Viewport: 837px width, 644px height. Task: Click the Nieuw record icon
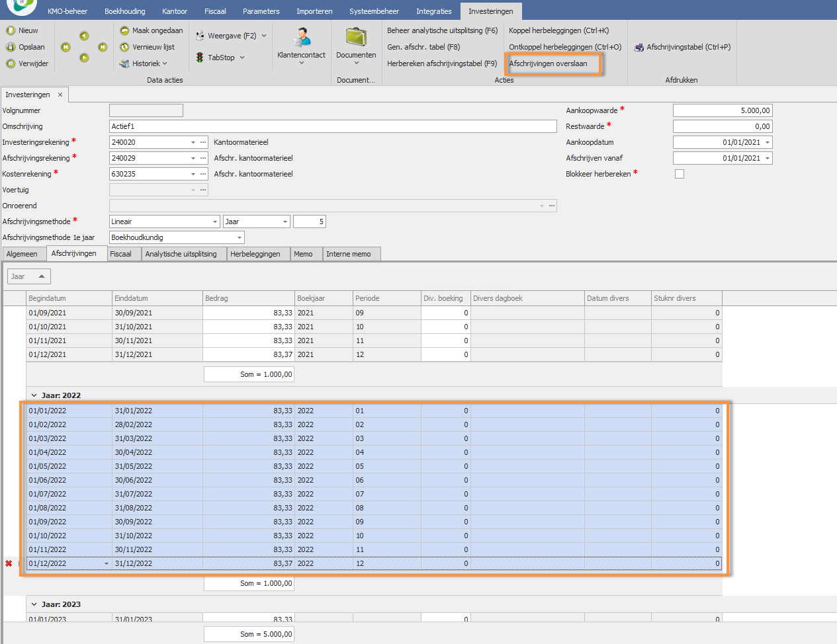(11, 30)
